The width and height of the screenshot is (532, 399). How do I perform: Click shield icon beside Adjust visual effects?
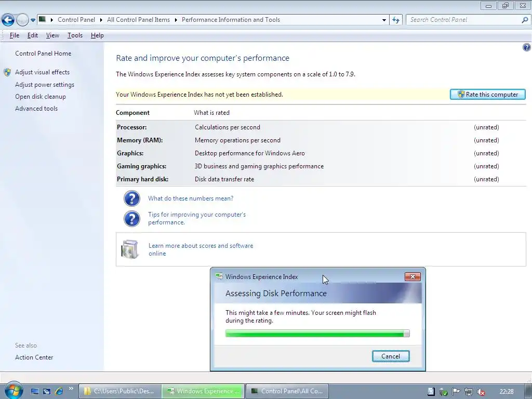click(x=7, y=72)
